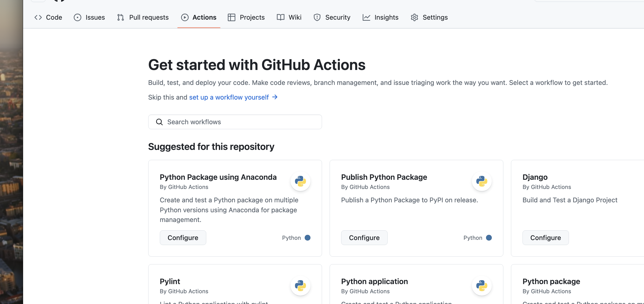Image resolution: width=644 pixels, height=304 pixels.
Task: Click the search magnifier icon
Action: (x=159, y=122)
